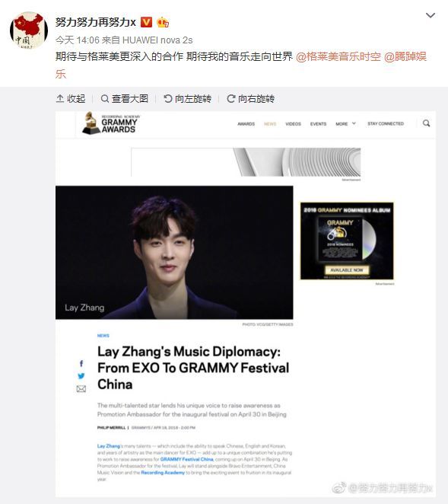Open the @腾踔娱乐 mention link
The height and width of the screenshot is (504, 448).
241,65
